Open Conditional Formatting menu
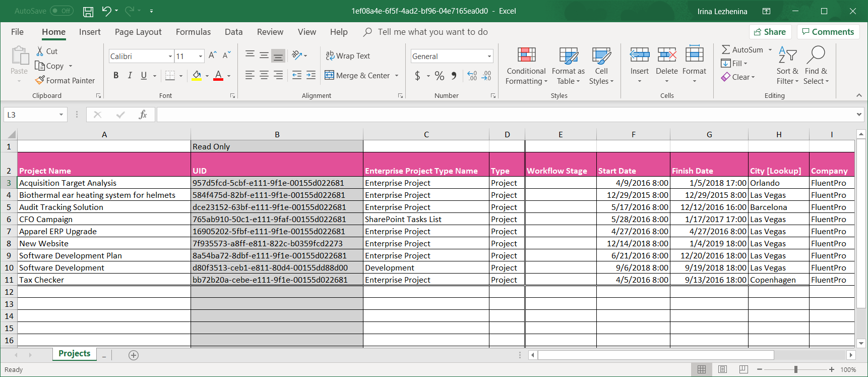The image size is (868, 377). tap(526, 66)
